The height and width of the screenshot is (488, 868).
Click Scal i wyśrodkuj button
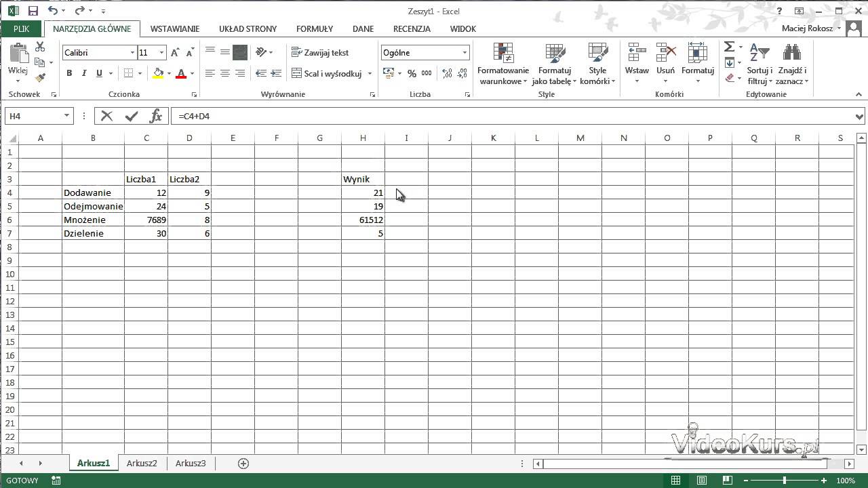tap(327, 73)
